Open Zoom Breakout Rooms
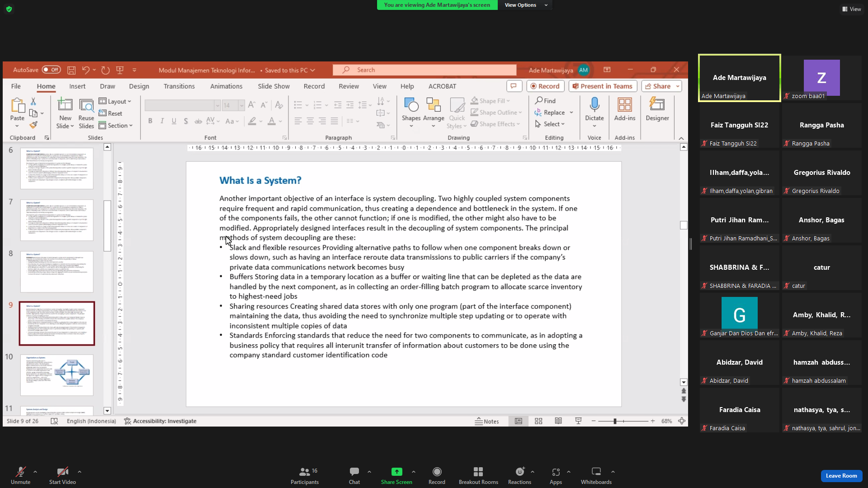Image resolution: width=868 pixels, height=488 pixels. pos(478,476)
